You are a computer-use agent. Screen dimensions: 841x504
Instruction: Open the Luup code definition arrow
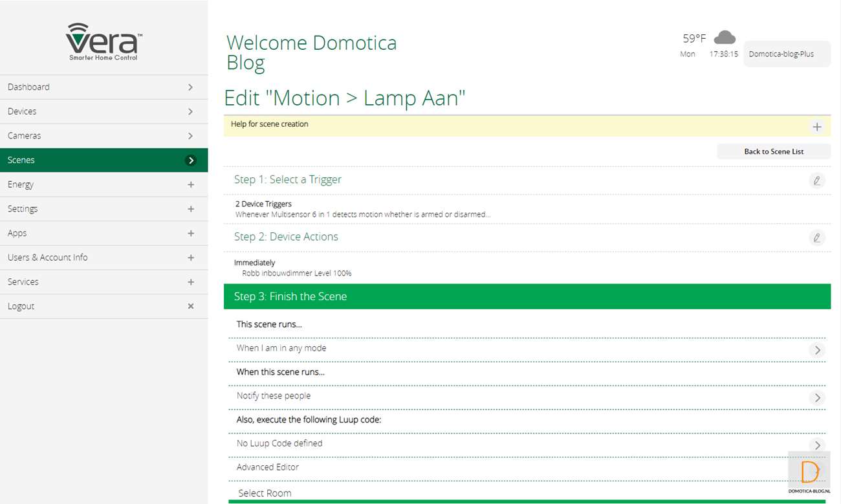pos(817,445)
